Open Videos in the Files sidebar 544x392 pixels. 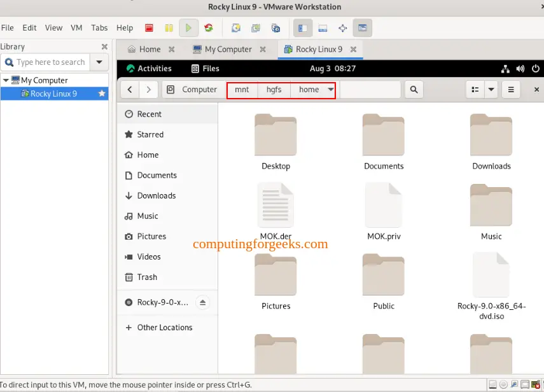(167, 256)
